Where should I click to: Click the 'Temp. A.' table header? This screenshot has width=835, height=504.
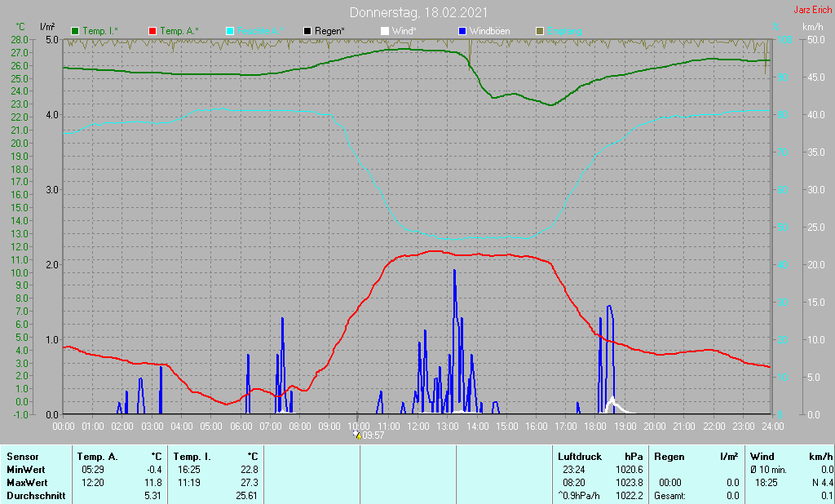tap(97, 457)
